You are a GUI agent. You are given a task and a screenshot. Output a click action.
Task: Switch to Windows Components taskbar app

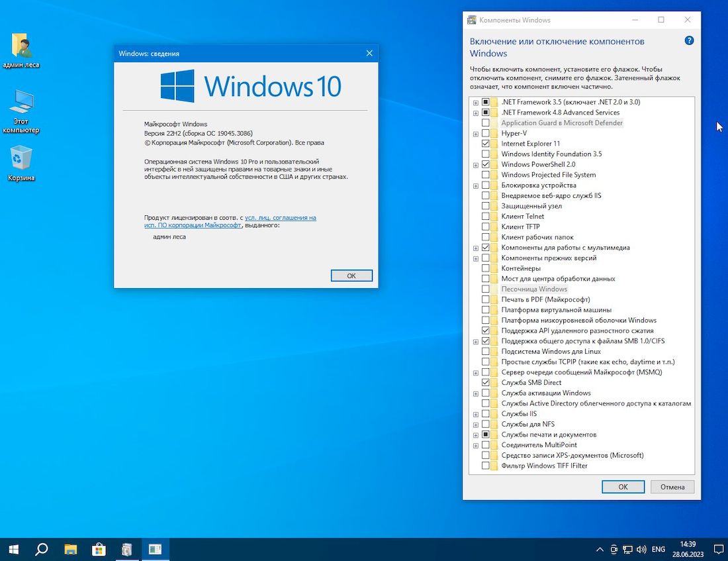tap(127, 549)
